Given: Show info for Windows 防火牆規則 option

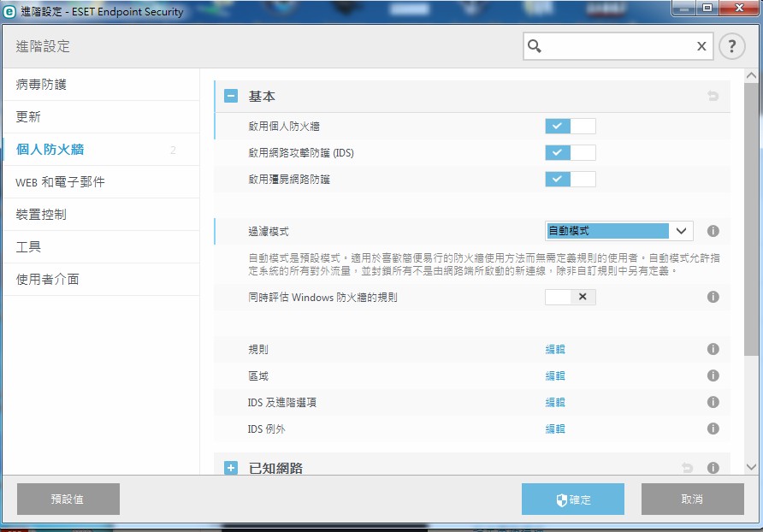Looking at the screenshot, I should pos(713,297).
